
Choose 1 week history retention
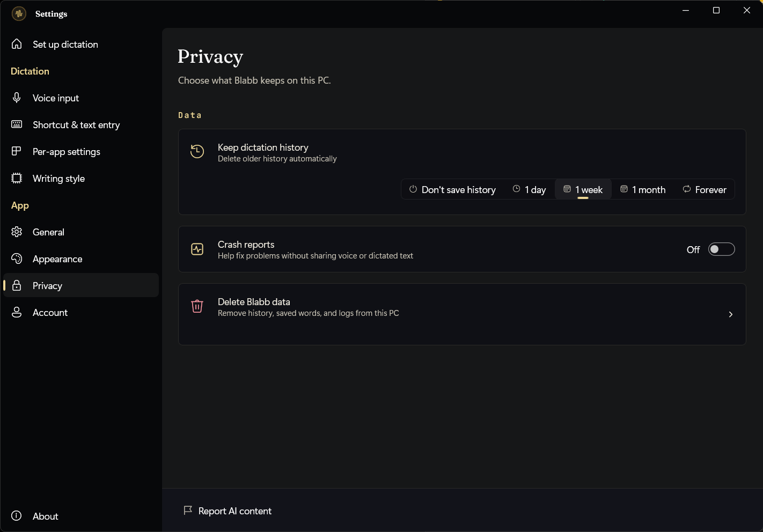[583, 189]
